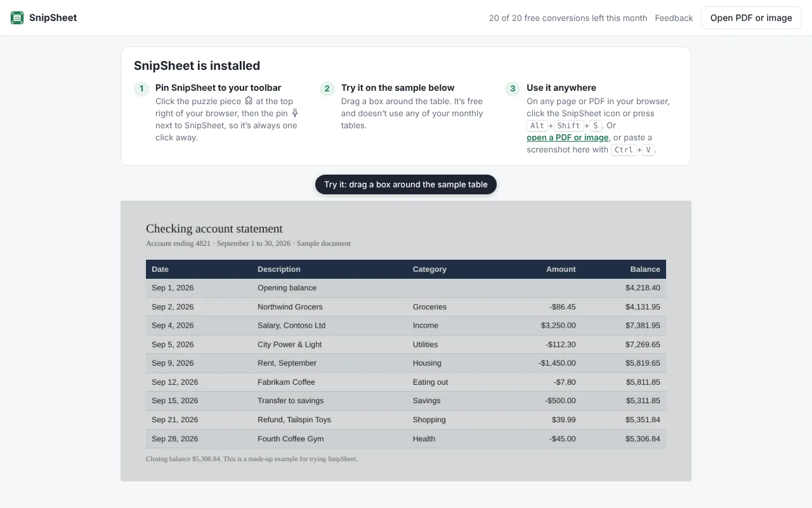This screenshot has width=812, height=508.
Task: Click the "Sep 12, 2026" date cell
Action: pyautogui.click(x=175, y=382)
